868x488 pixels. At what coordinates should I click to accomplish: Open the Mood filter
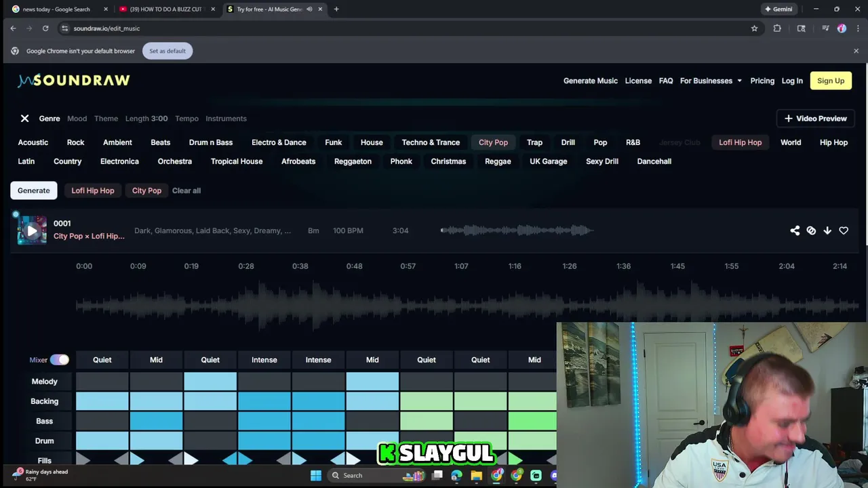click(x=77, y=119)
